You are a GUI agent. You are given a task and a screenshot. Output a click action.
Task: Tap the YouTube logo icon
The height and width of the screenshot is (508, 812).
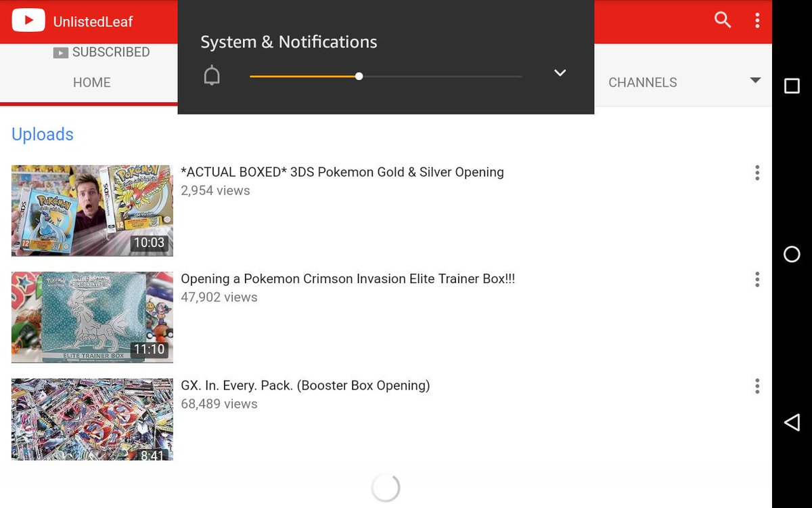tap(28, 21)
